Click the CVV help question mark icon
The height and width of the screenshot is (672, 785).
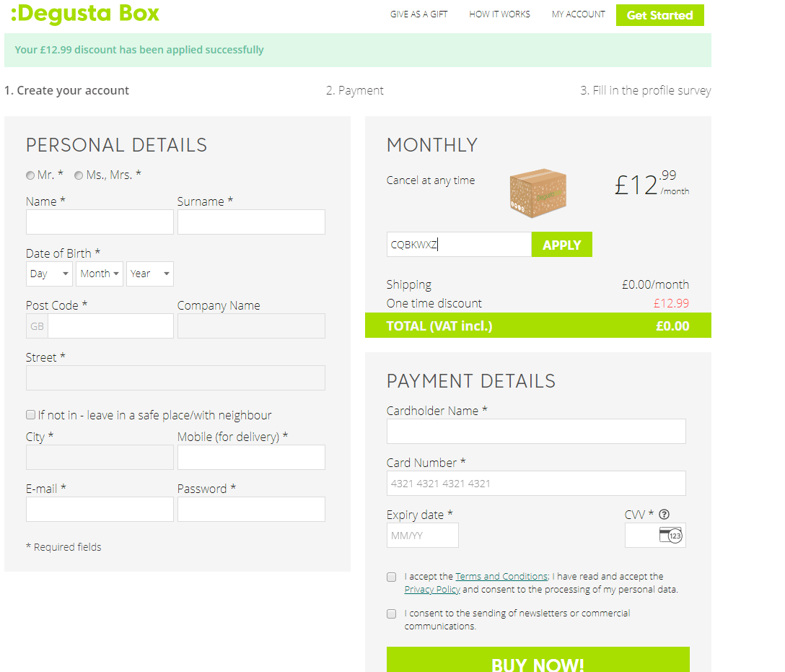(665, 515)
